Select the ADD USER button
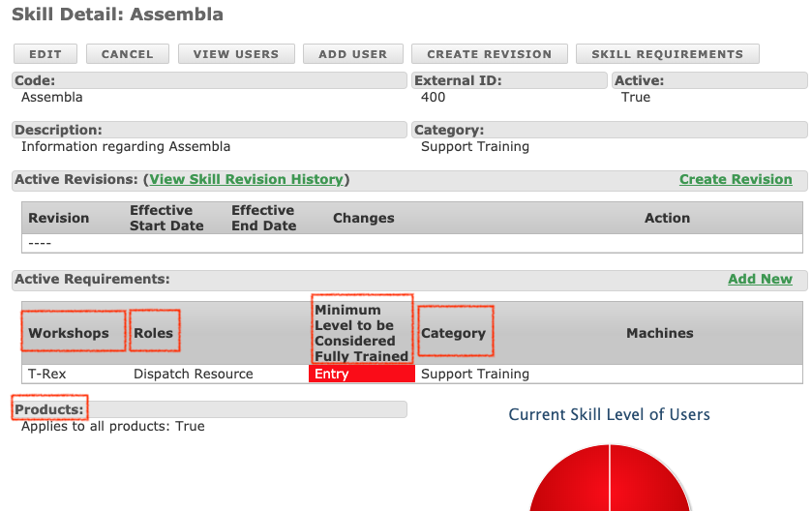 point(352,54)
